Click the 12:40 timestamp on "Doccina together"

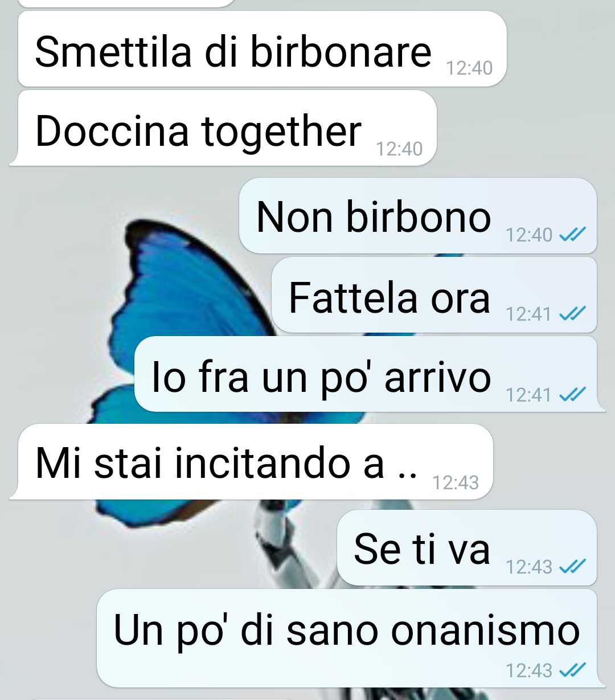399,149
